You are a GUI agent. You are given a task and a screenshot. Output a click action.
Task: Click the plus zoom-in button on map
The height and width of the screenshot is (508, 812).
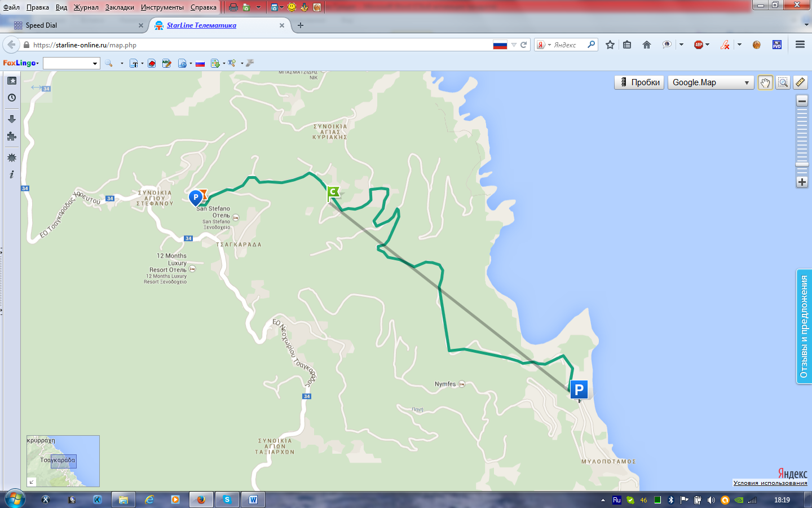802,182
